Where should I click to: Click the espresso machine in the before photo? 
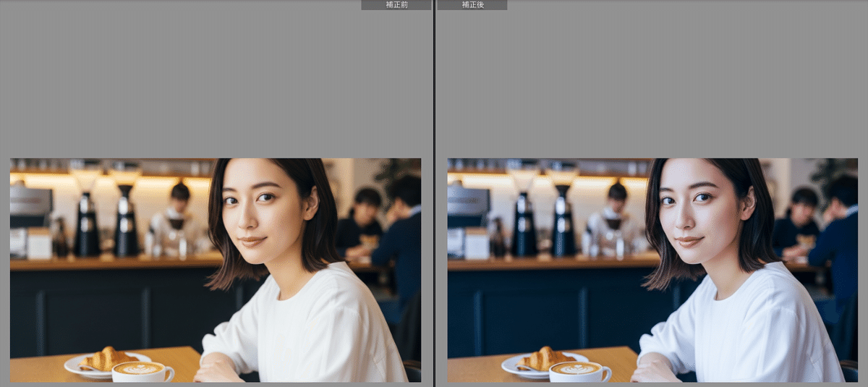pyautogui.click(x=30, y=210)
